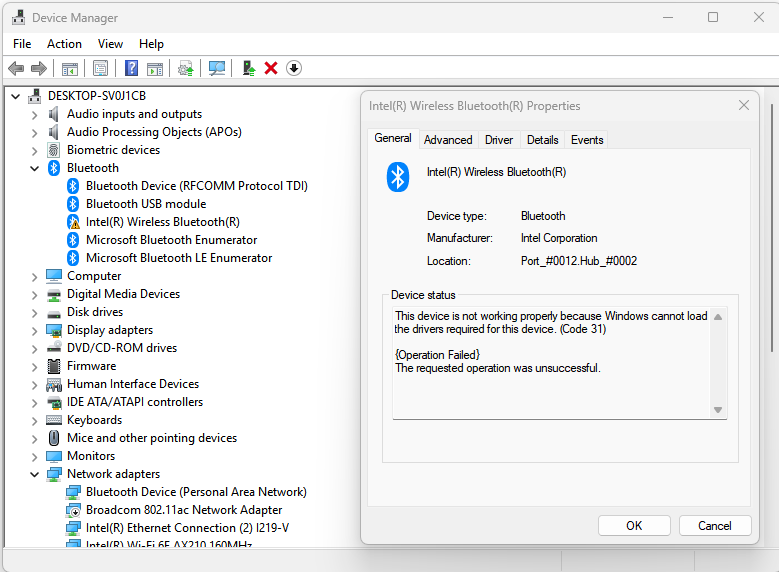The image size is (779, 572).
Task: Expand the Keyboards category
Action: click(x=34, y=420)
